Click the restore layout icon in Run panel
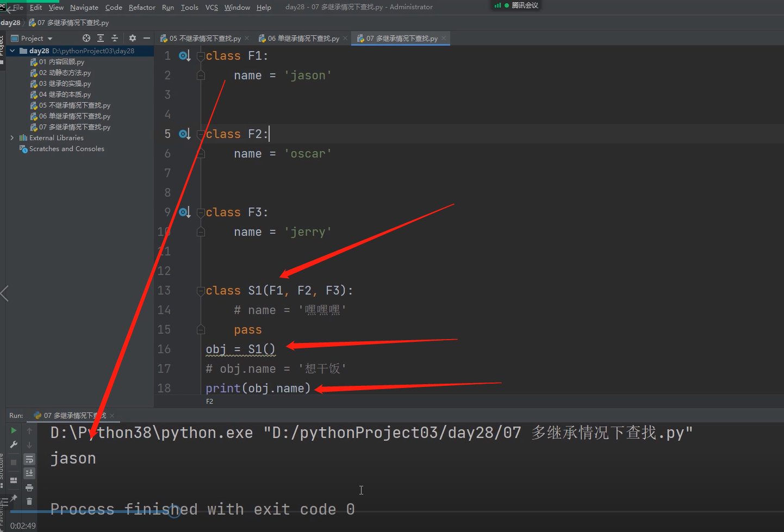 point(14,480)
